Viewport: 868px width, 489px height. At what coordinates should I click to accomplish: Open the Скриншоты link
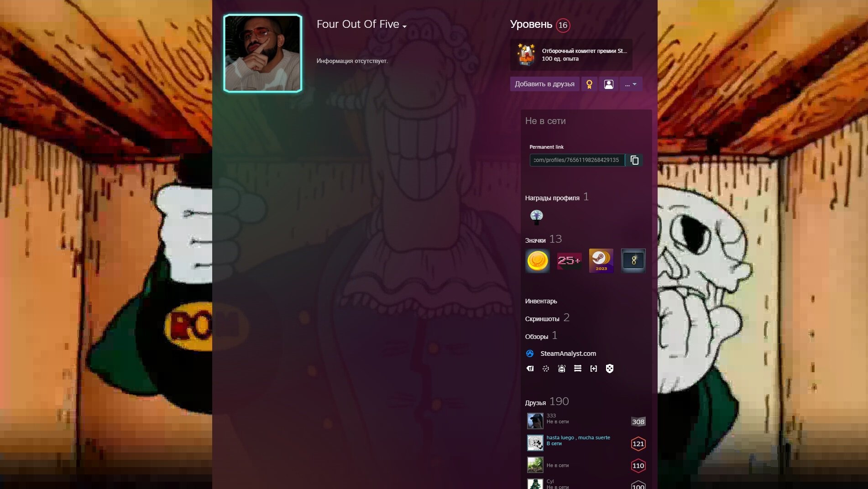[x=542, y=319]
